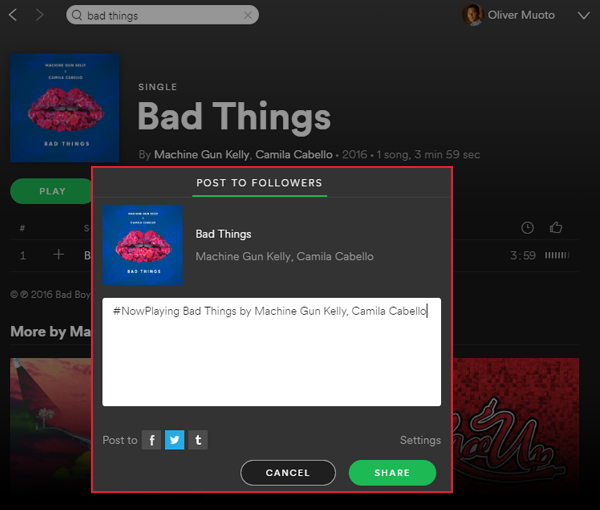Open the Oliver Muoto account dropdown arrow
This screenshot has height=510, width=600.
[x=584, y=15]
